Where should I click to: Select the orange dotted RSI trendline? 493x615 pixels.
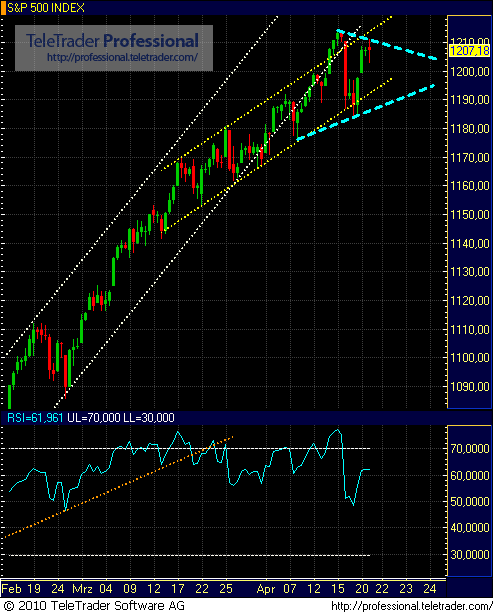pyautogui.click(x=118, y=487)
